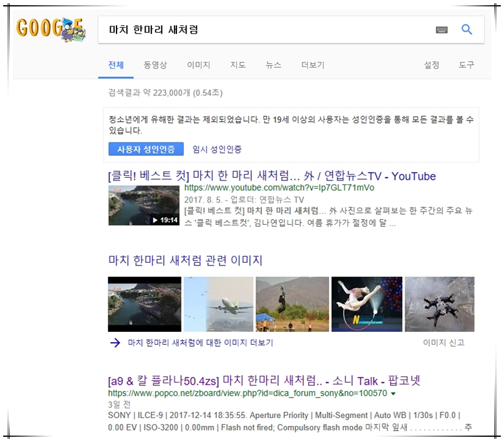Screen dimensions: 504x442
Task: Play the 19:14 YouTube video thumbnail
Action: click(x=144, y=206)
